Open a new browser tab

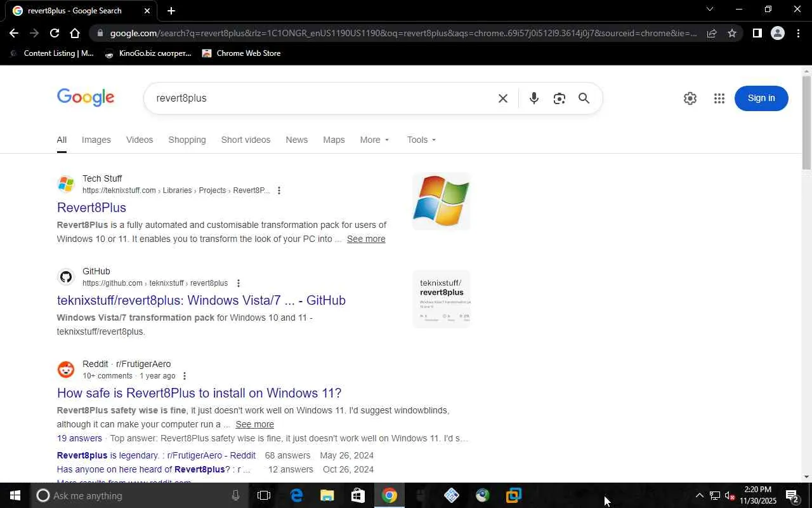[x=171, y=10]
